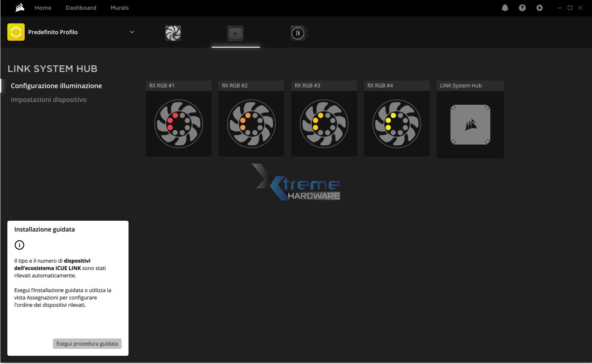The height and width of the screenshot is (364, 592).
Task: Select the LINK System Hub device icon
Action: coord(235,33)
